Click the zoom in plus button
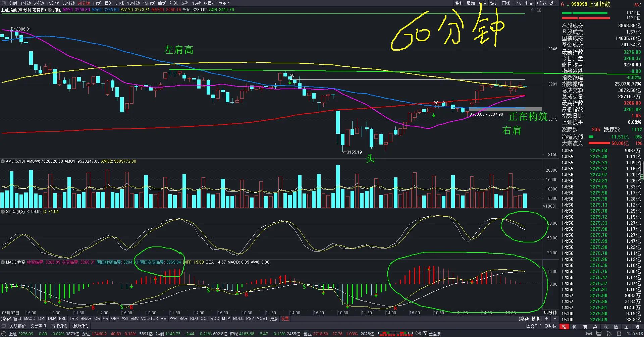The height and width of the screenshot is (337, 644). [546, 319]
